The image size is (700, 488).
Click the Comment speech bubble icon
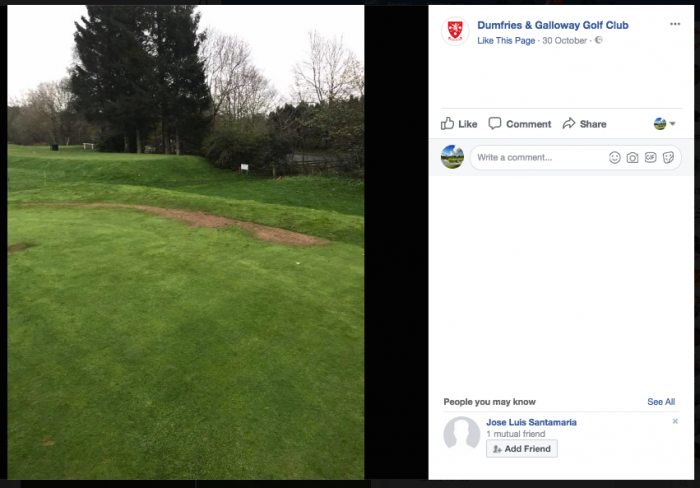click(495, 123)
